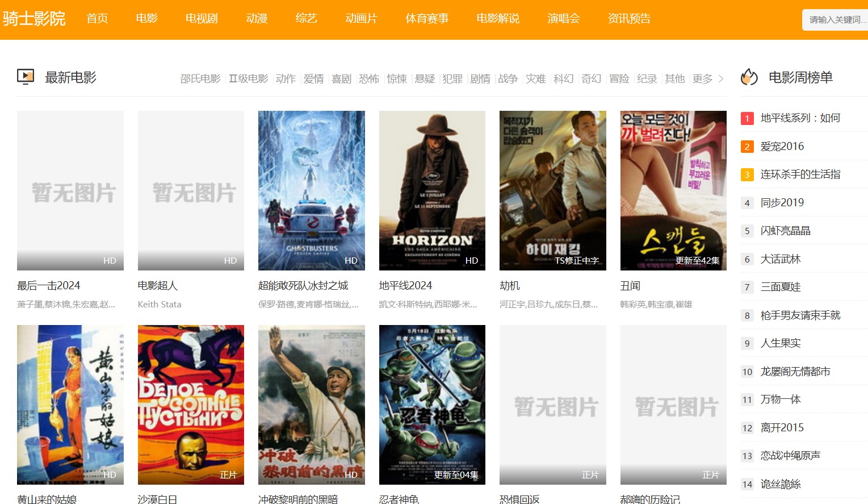Image resolution: width=868 pixels, height=504 pixels.
Task: Open the 资讯预告 nav tab
Action: pos(629,18)
